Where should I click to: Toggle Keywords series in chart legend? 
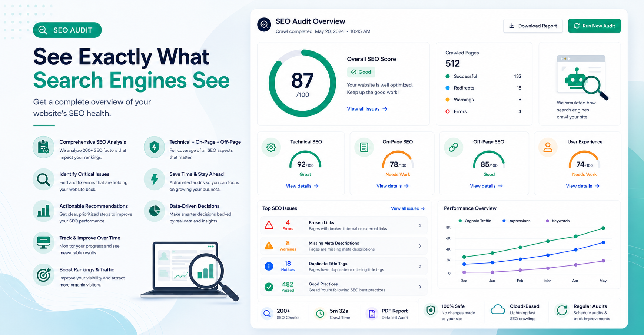tap(558, 221)
